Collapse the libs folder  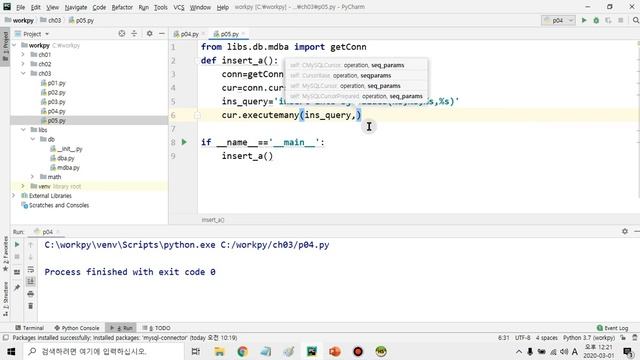pyautogui.click(x=23, y=130)
